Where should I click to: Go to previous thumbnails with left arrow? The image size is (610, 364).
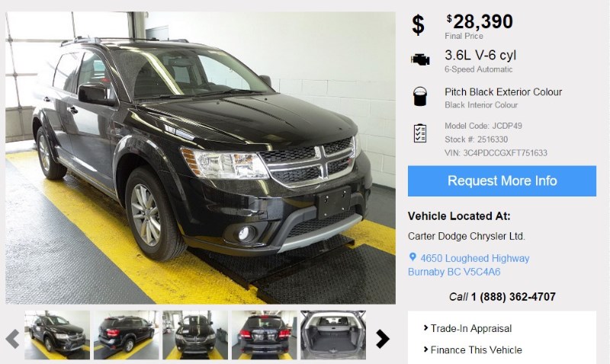(12, 339)
